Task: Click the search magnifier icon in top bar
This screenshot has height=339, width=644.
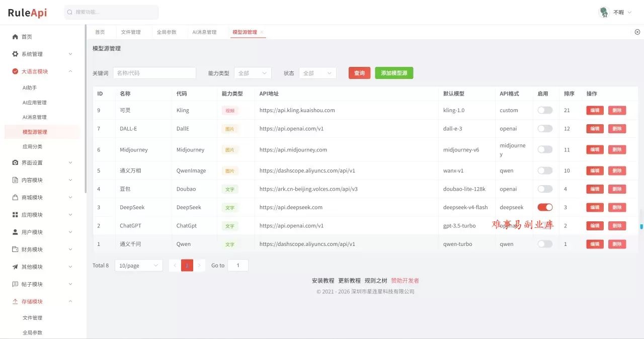Action: point(70,12)
